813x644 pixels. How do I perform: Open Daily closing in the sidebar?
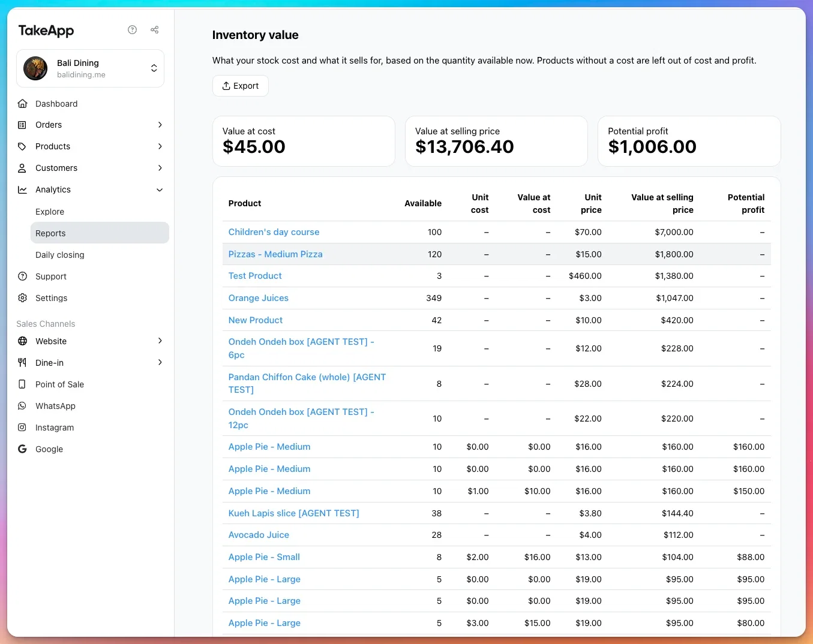(x=60, y=255)
